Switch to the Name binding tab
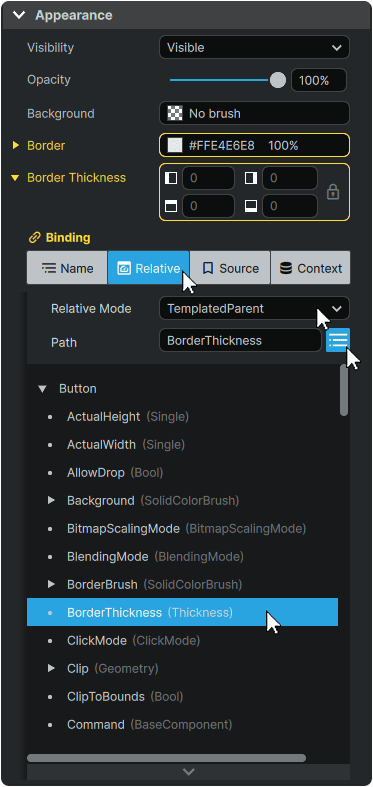The image size is (373, 787). click(67, 268)
